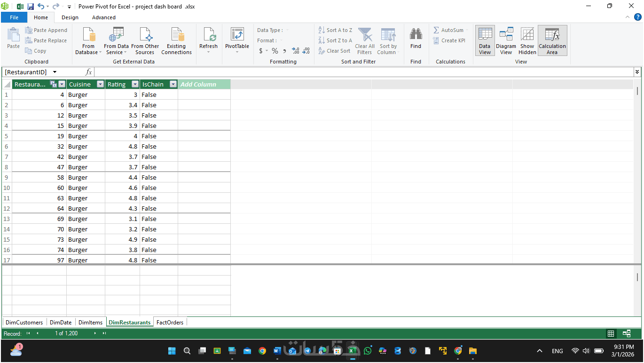Image resolution: width=644 pixels, height=363 pixels.
Task: Open the Cuisine column filter dropdown
Action: 100,84
